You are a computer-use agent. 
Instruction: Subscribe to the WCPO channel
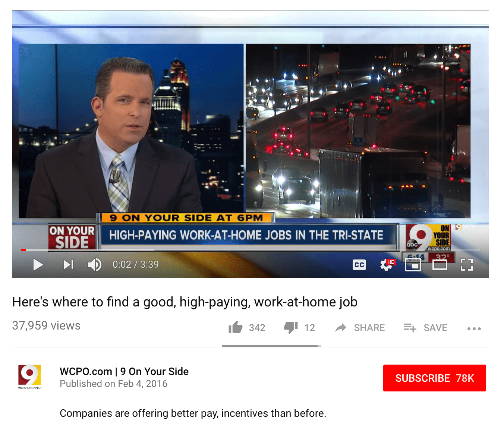click(x=435, y=378)
